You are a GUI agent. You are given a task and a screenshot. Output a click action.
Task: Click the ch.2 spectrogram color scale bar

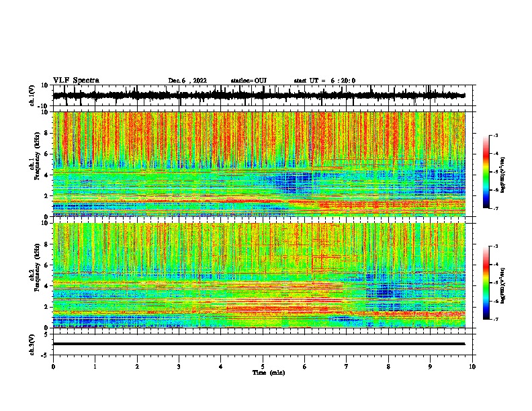pos(486,283)
